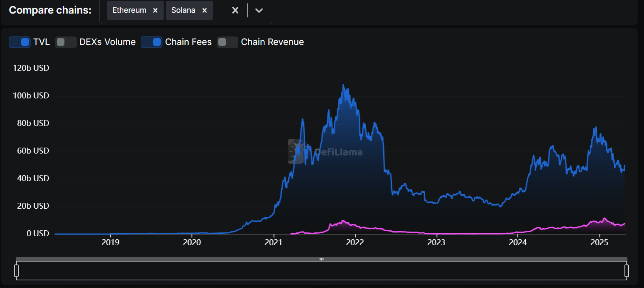644x288 pixels.
Task: Click the Ethereum chain tag label
Action: click(x=129, y=11)
